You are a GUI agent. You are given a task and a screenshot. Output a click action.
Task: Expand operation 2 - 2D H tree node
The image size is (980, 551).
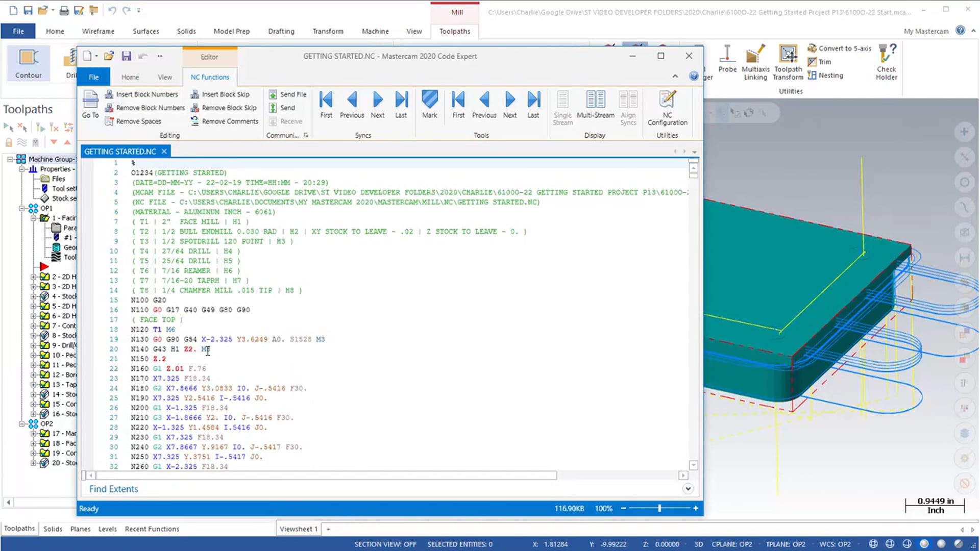34,277
